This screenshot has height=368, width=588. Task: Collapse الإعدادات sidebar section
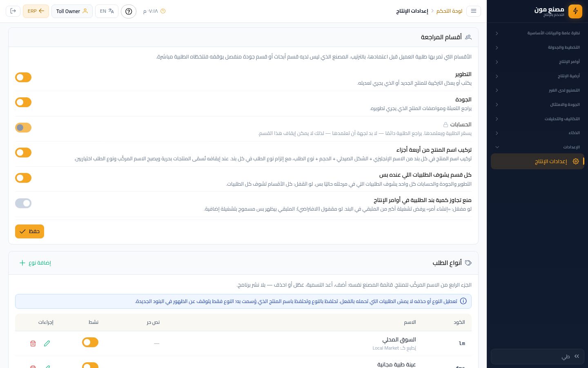pos(537,147)
